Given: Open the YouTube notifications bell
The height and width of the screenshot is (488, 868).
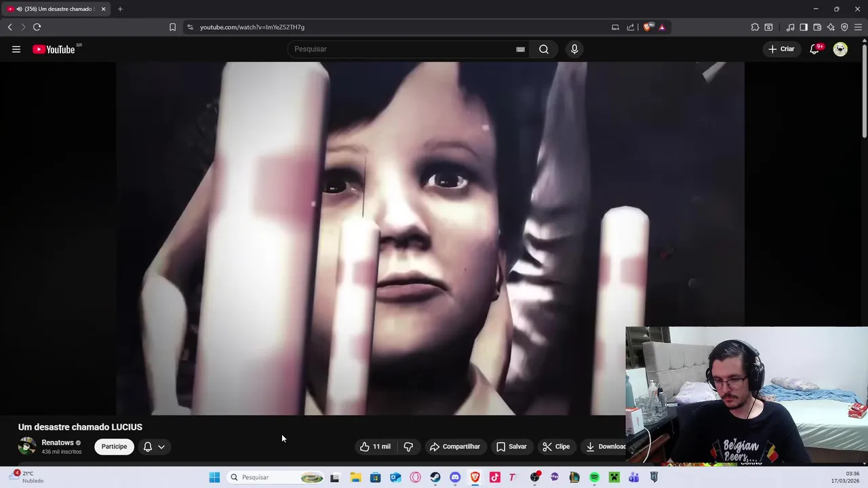Looking at the screenshot, I should click(x=815, y=49).
